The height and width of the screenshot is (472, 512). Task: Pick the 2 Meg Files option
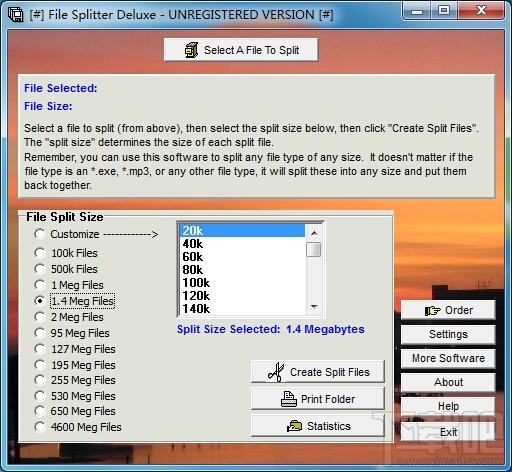tap(40, 317)
